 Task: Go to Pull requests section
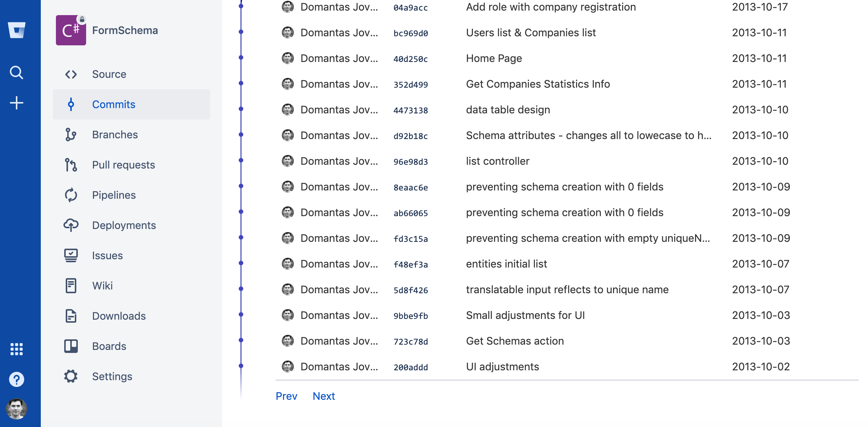124,165
